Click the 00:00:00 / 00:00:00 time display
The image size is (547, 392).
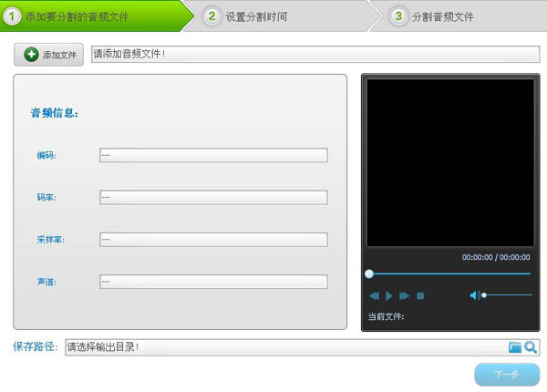click(496, 257)
